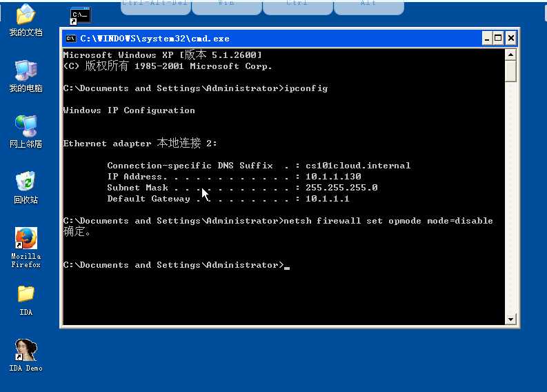Click the Alt key button at top
The image size is (547, 392).
pyautogui.click(x=369, y=7)
